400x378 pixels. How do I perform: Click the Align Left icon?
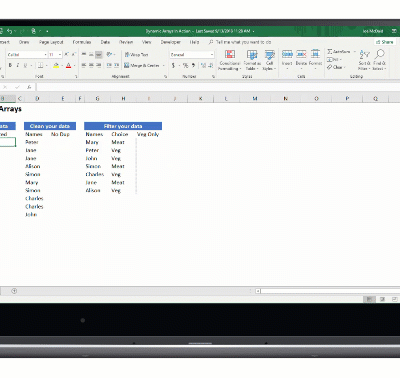click(84, 65)
